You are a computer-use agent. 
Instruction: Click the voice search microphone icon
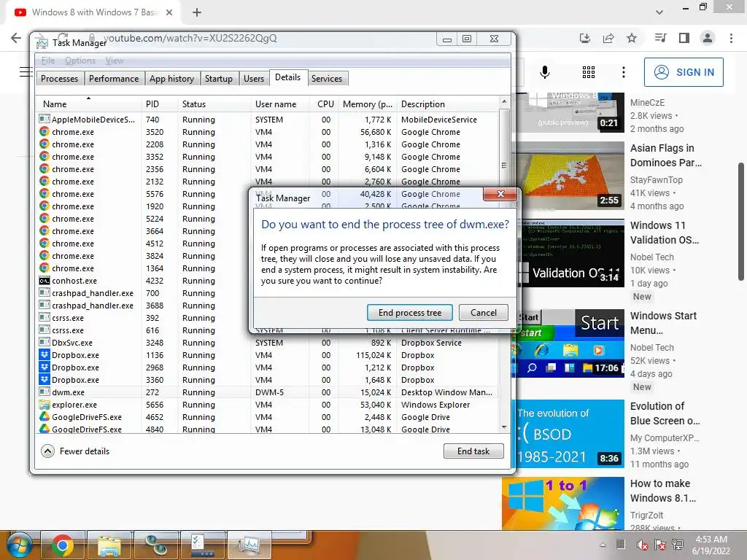tap(544, 72)
